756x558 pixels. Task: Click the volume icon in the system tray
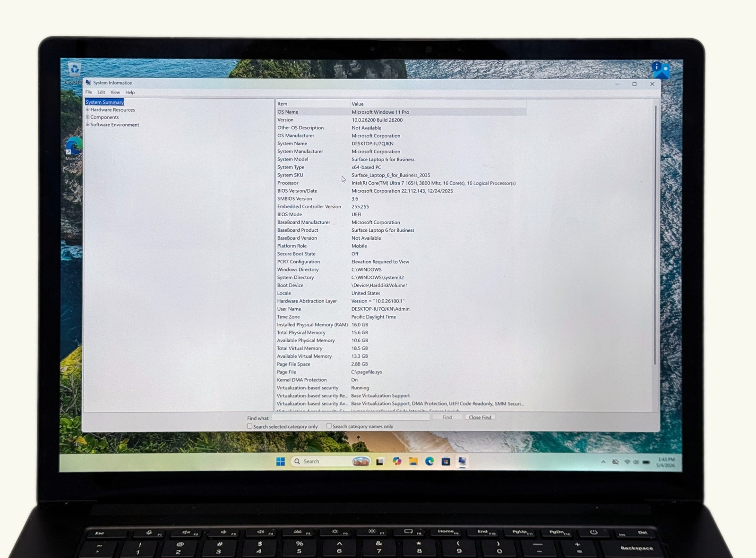(x=636, y=462)
